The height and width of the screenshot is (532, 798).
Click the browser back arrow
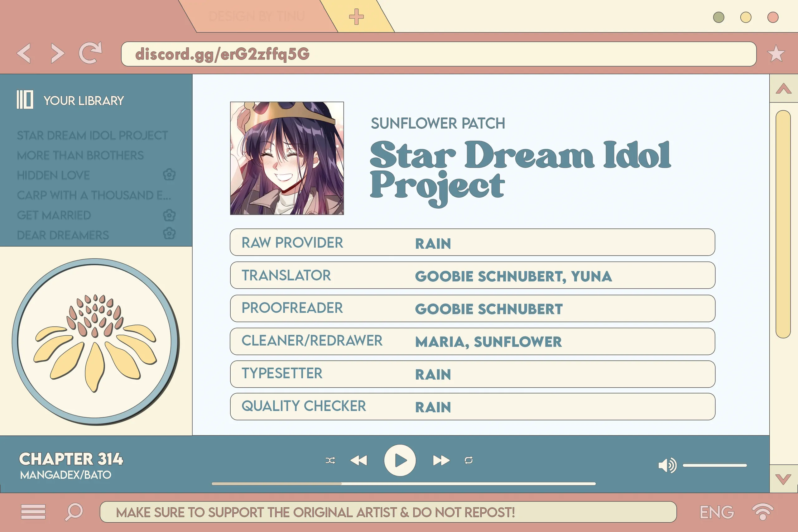click(24, 53)
